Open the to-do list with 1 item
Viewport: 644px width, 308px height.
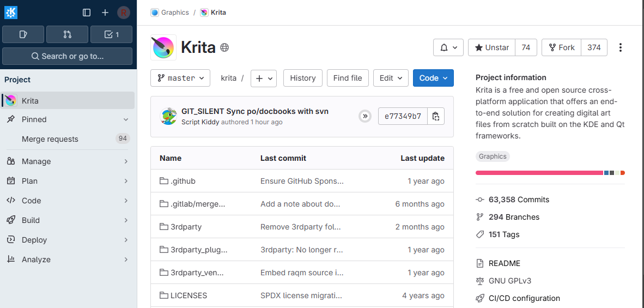pyautogui.click(x=111, y=34)
